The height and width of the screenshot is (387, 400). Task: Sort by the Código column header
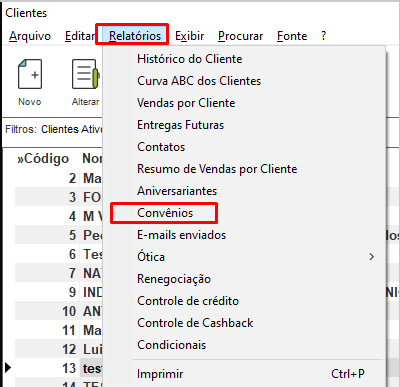tap(43, 158)
